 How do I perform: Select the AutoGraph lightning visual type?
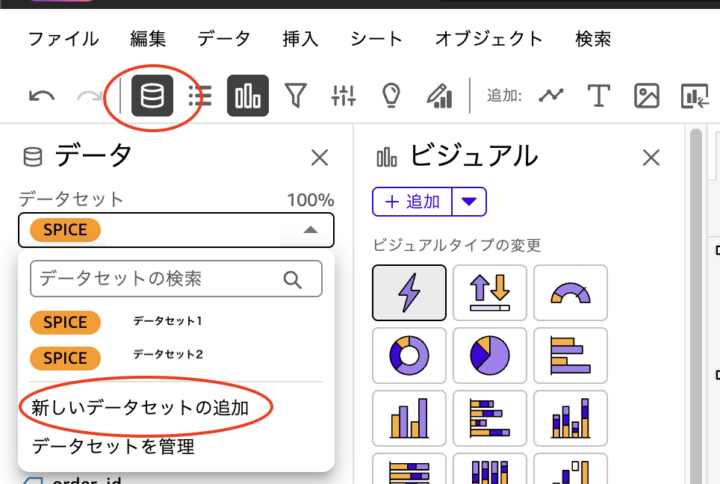click(x=409, y=293)
